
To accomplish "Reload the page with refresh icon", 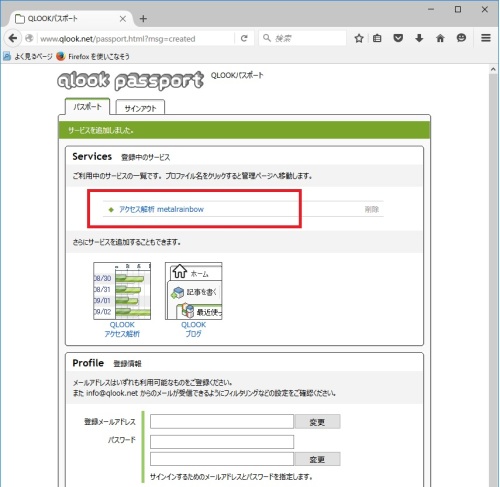I will 244,38.
